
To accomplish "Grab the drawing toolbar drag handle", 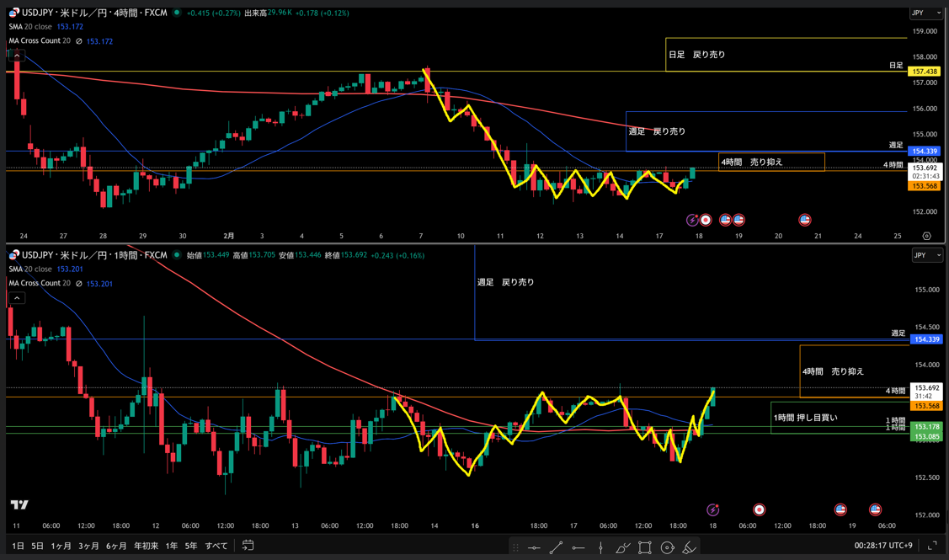I will (515, 547).
